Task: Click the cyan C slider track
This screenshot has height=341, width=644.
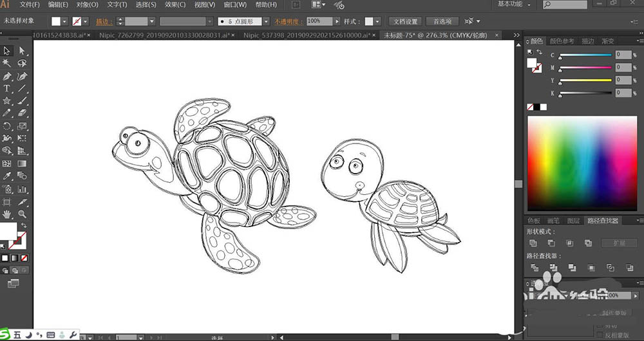Action: click(x=585, y=55)
